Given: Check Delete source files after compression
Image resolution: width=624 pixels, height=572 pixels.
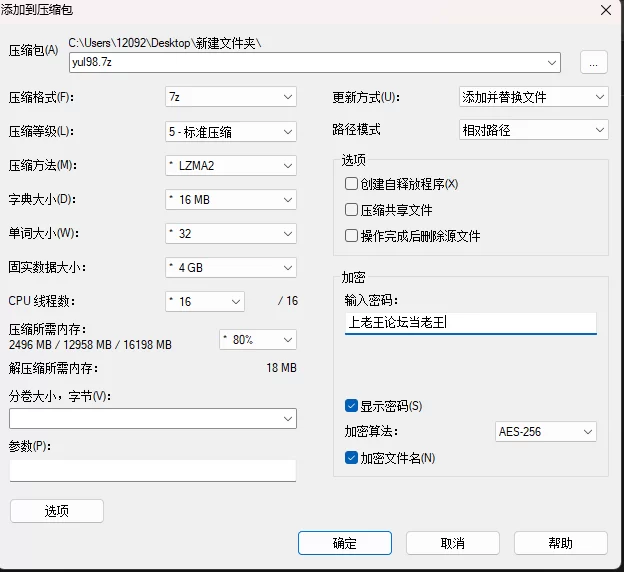Looking at the screenshot, I should coord(351,236).
